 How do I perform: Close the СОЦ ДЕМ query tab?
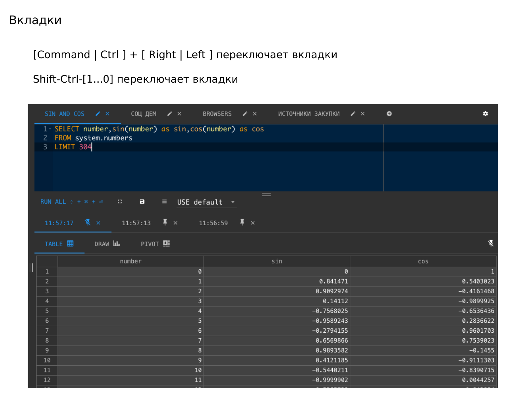pos(179,114)
